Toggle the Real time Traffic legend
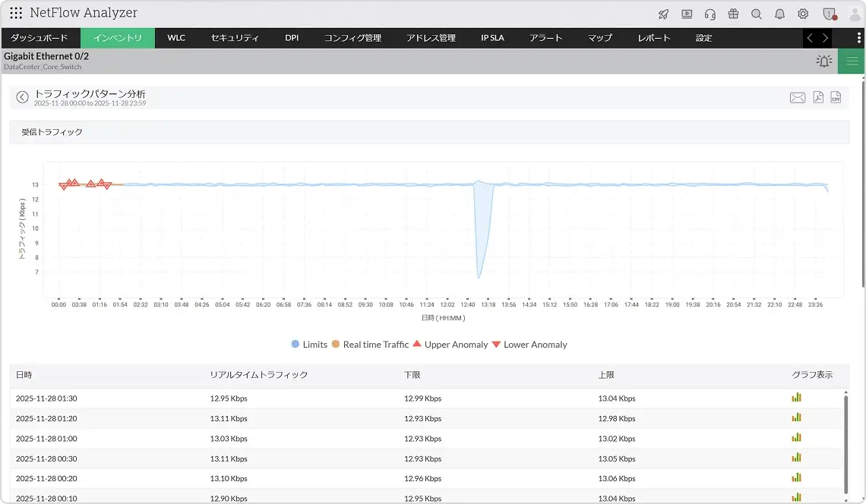 click(370, 345)
